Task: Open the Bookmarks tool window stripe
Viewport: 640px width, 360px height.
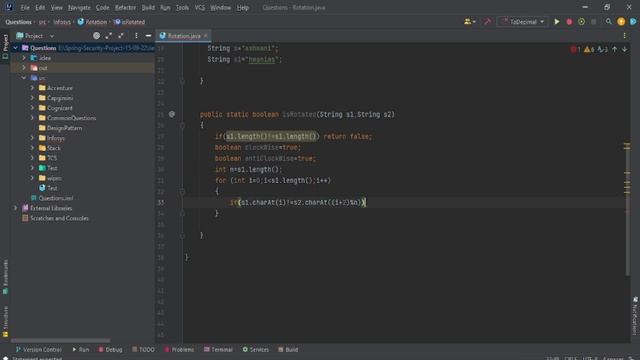Action: pyautogui.click(x=5, y=277)
